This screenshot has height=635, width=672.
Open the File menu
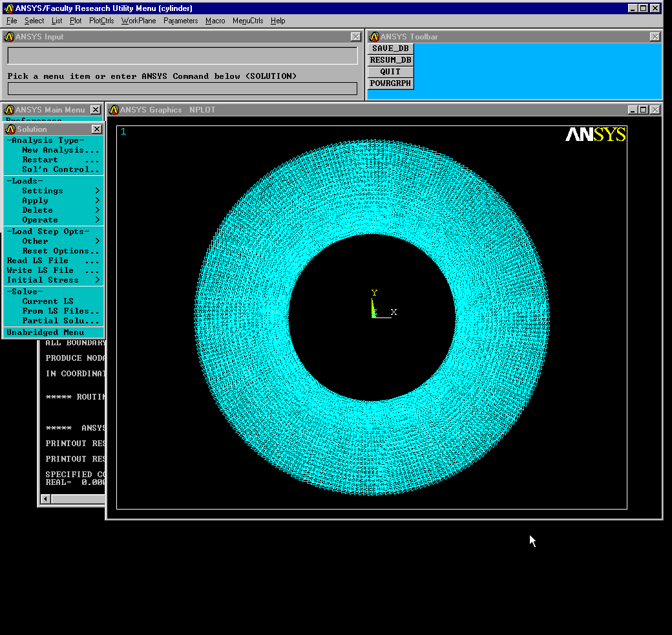click(x=12, y=21)
